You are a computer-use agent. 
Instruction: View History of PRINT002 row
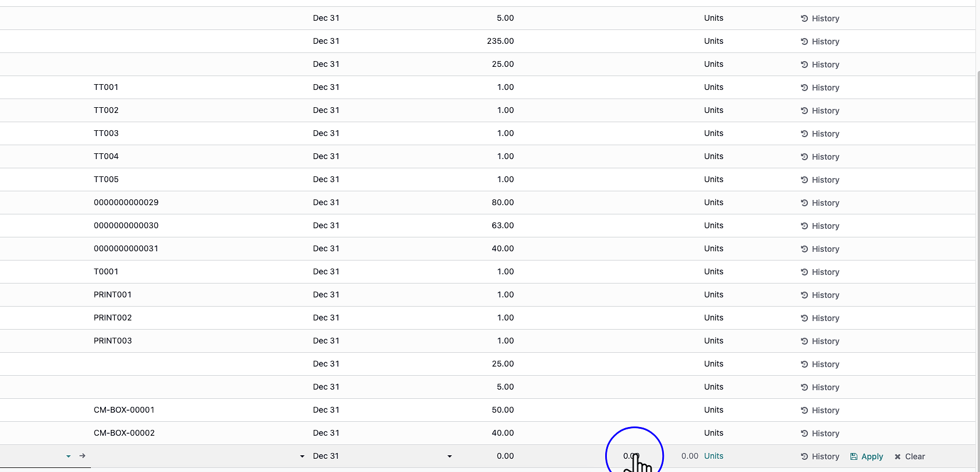click(820, 318)
